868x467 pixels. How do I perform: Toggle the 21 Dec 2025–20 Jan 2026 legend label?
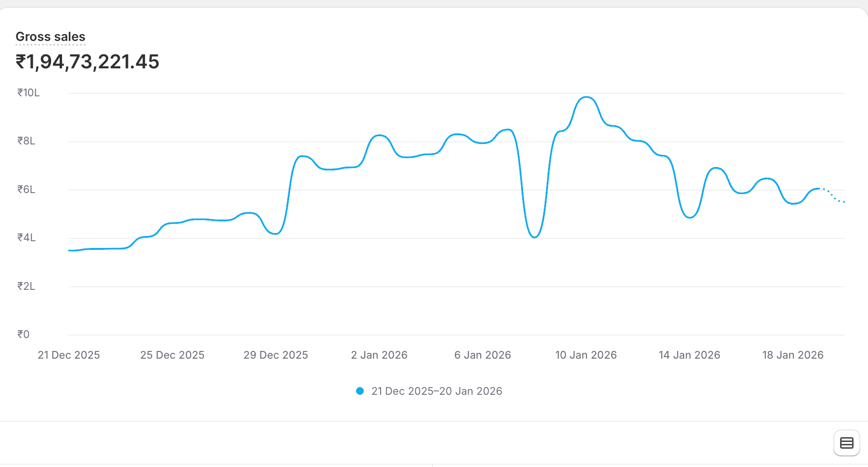point(436,391)
